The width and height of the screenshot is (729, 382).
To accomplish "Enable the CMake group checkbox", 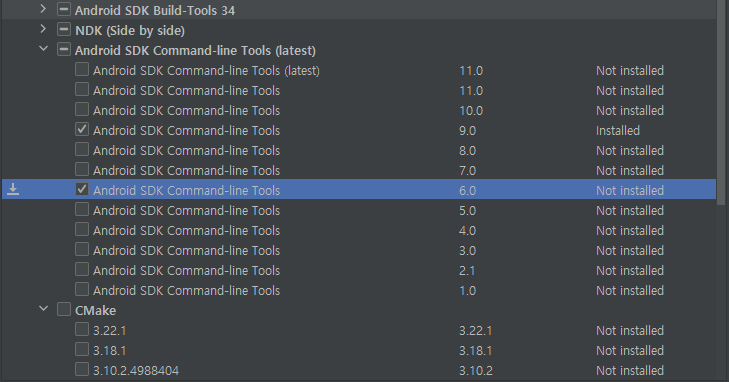I will pos(64,309).
